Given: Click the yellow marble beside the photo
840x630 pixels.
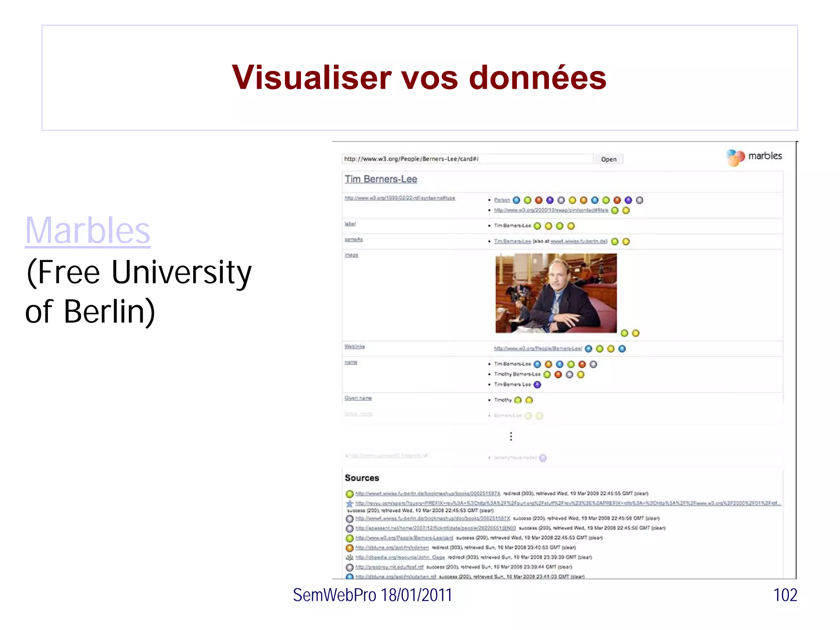Looking at the screenshot, I should point(635,333).
